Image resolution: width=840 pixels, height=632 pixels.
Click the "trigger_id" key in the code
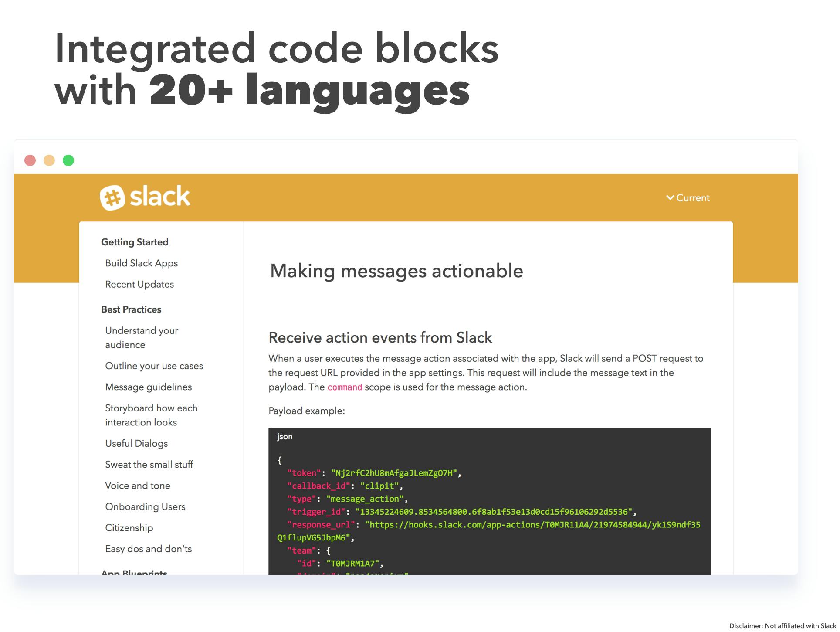pos(316,512)
